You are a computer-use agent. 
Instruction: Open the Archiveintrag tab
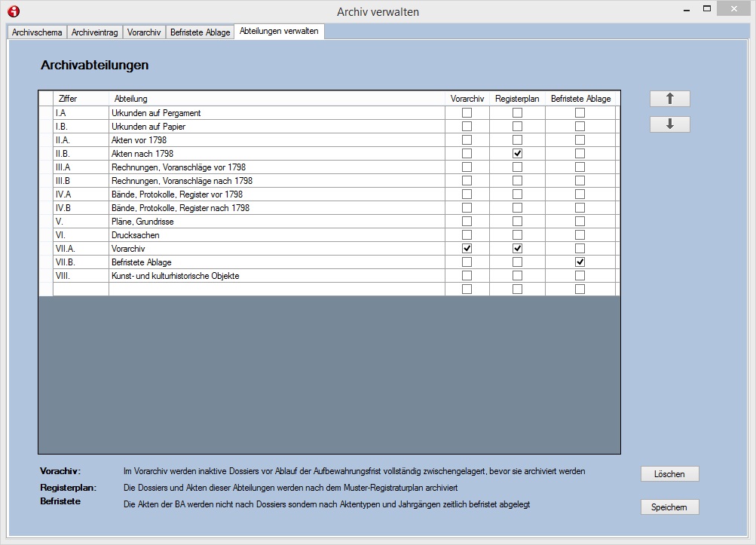pyautogui.click(x=94, y=32)
